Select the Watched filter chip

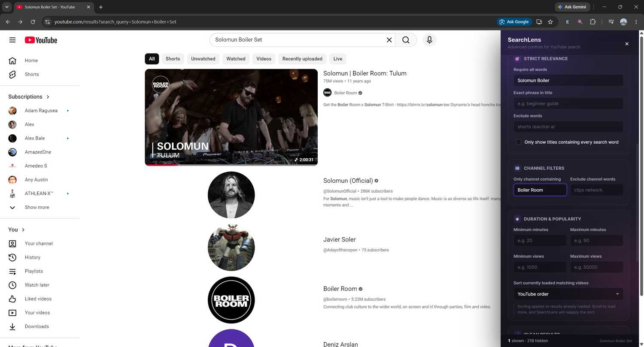coord(236,59)
